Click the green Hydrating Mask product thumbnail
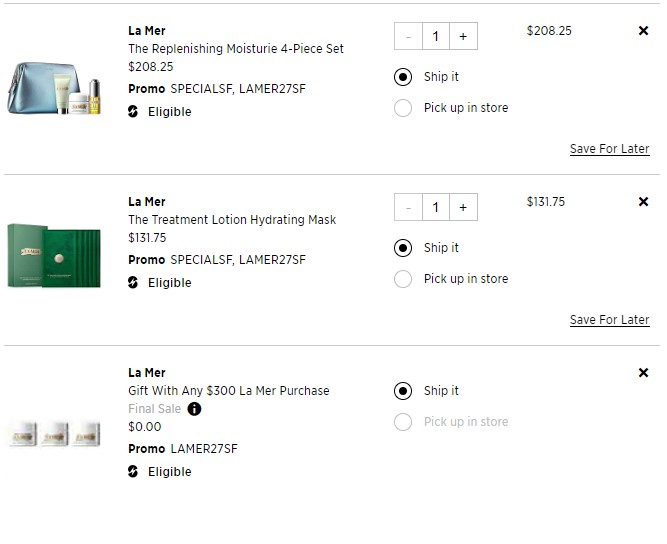 (x=54, y=256)
